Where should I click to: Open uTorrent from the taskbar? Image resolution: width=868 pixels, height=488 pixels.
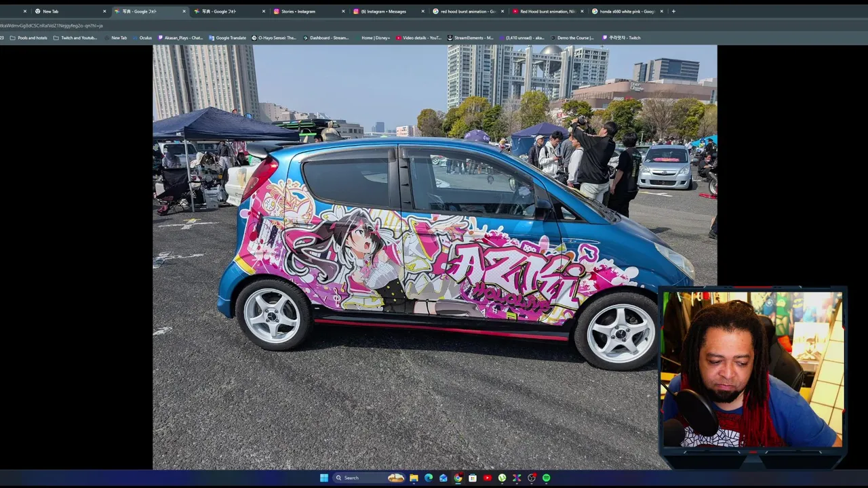click(x=502, y=478)
